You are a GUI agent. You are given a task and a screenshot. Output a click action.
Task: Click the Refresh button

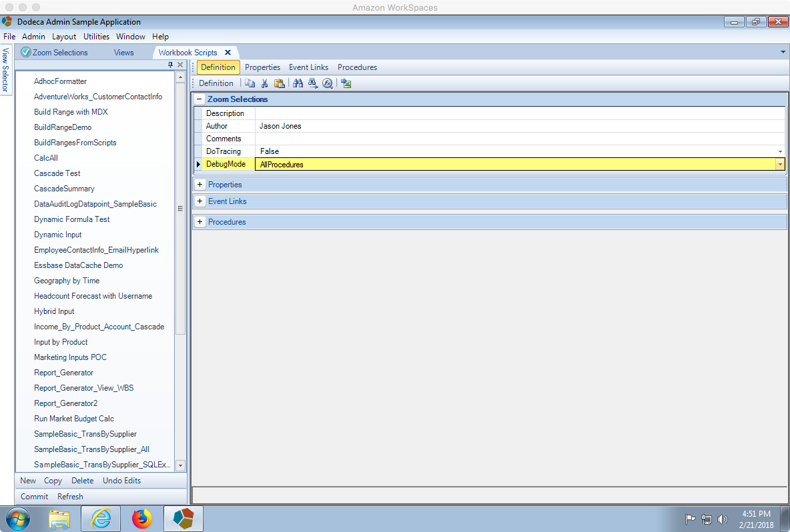70,496
